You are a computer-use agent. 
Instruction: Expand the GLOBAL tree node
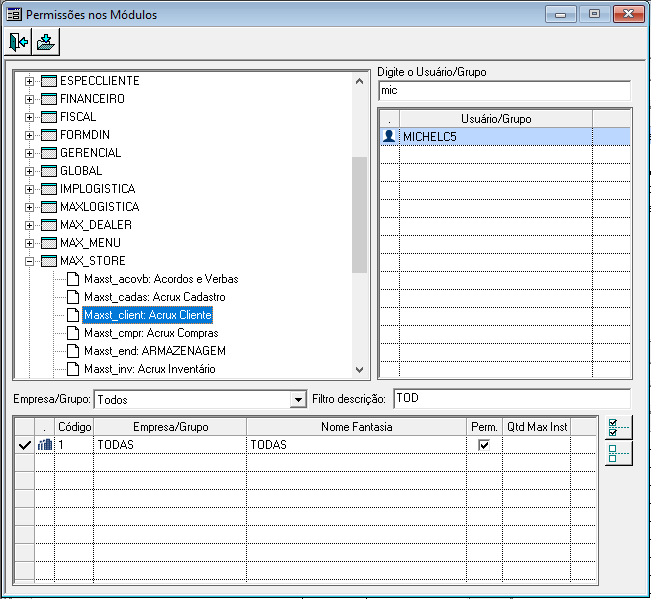[29, 171]
